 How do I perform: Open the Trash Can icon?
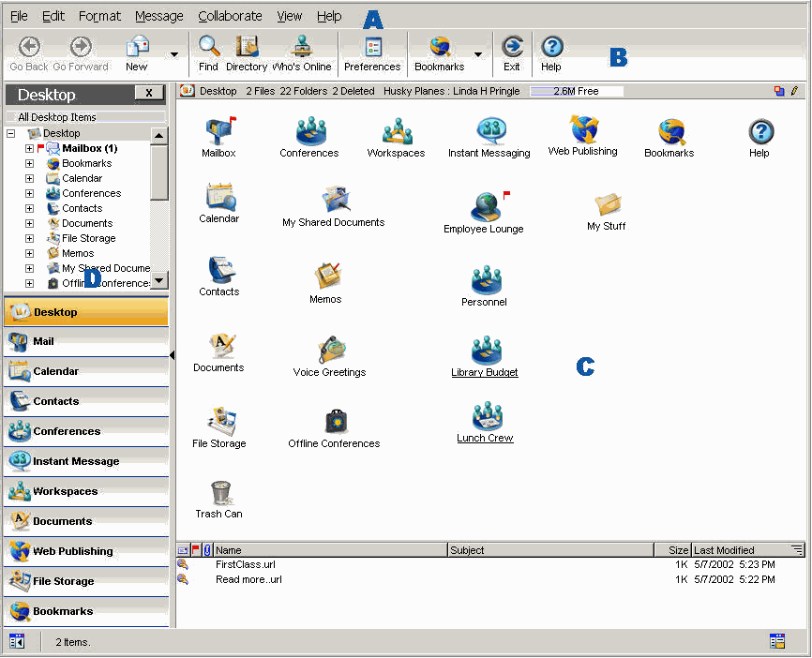pos(219,493)
